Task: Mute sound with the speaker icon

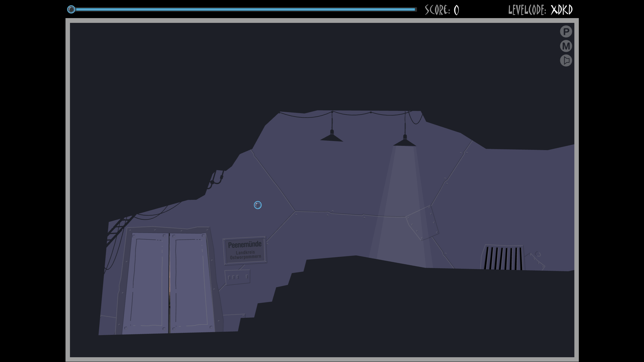Action: coord(566,61)
